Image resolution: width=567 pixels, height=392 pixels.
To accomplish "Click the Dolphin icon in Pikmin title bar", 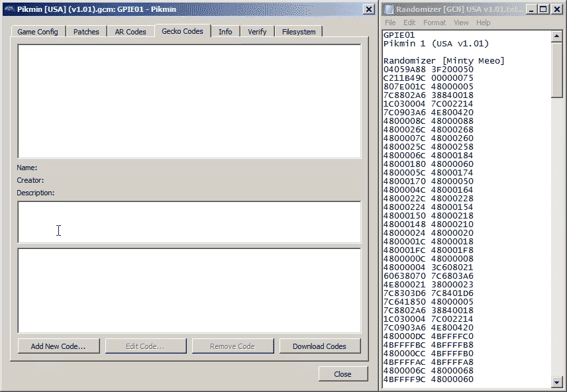I will click(x=9, y=9).
